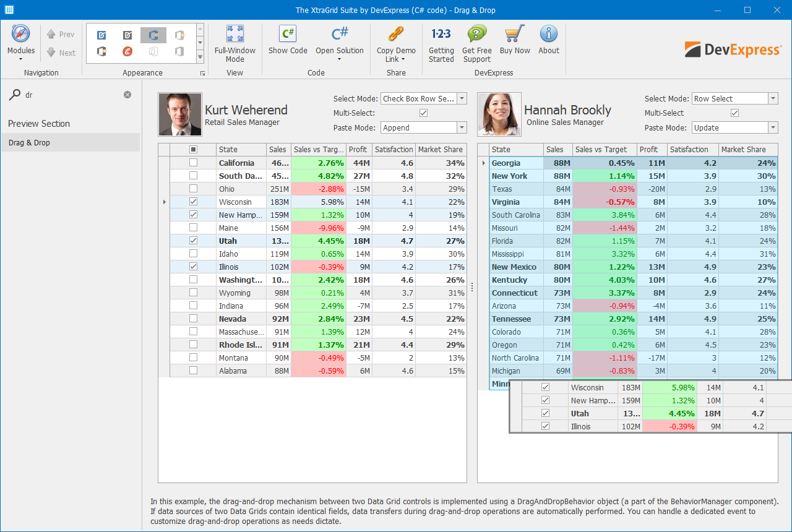Expand the Open Solution dropdown arrow
Screen dimensions: 792x532
[340, 59]
